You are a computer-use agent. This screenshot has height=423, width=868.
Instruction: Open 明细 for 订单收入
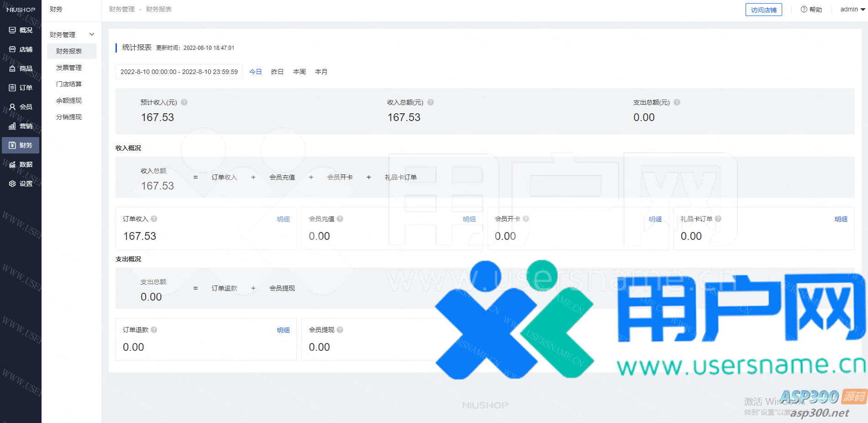tap(283, 219)
